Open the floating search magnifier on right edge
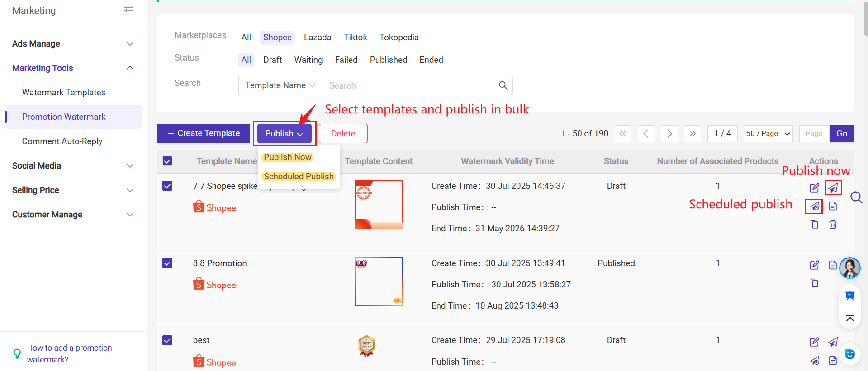Image resolution: width=868 pixels, height=371 pixels. pos(856,197)
